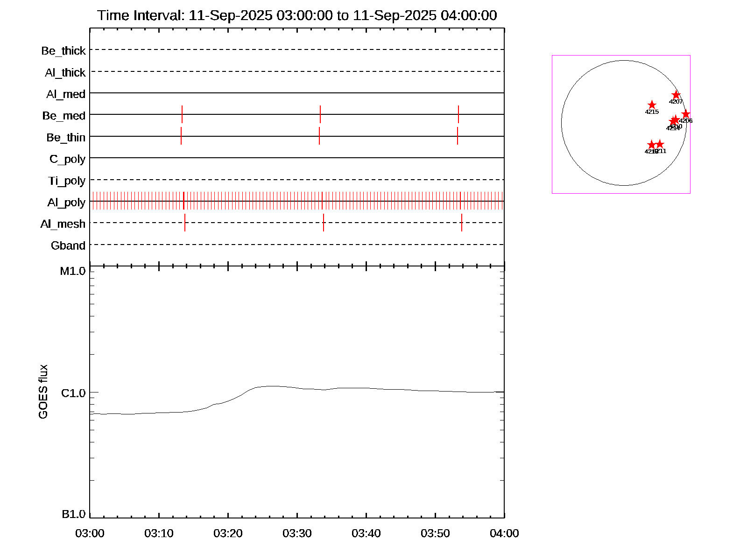Click the last Al_mesh red marker

[462, 223]
